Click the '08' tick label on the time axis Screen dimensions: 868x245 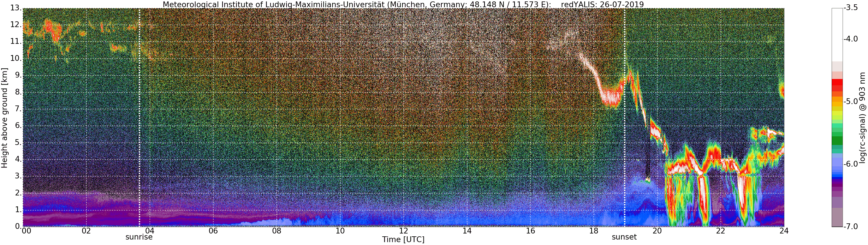coord(277,231)
